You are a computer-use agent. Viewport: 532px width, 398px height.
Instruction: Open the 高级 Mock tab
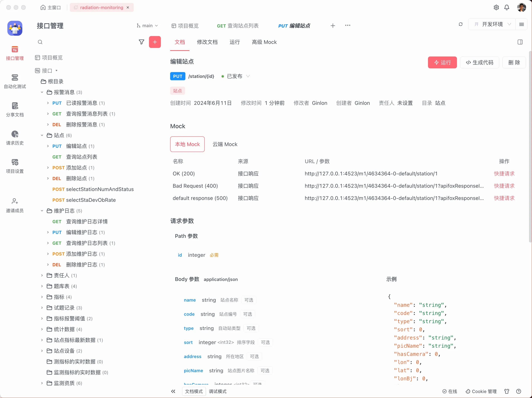click(264, 42)
